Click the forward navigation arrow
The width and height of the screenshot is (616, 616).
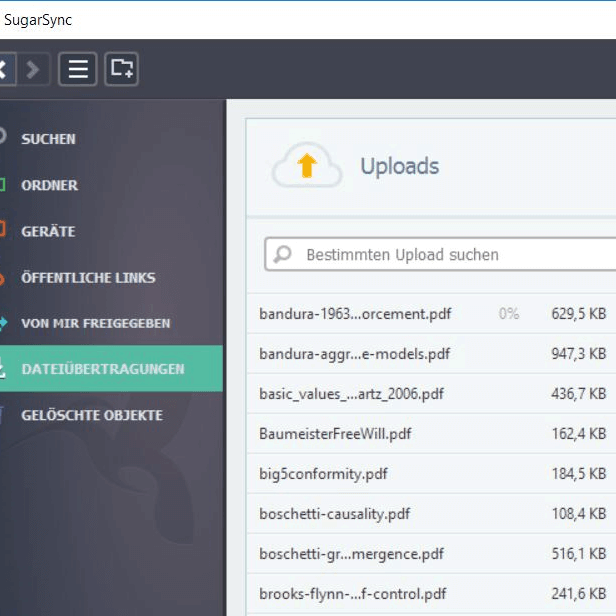coord(34,69)
